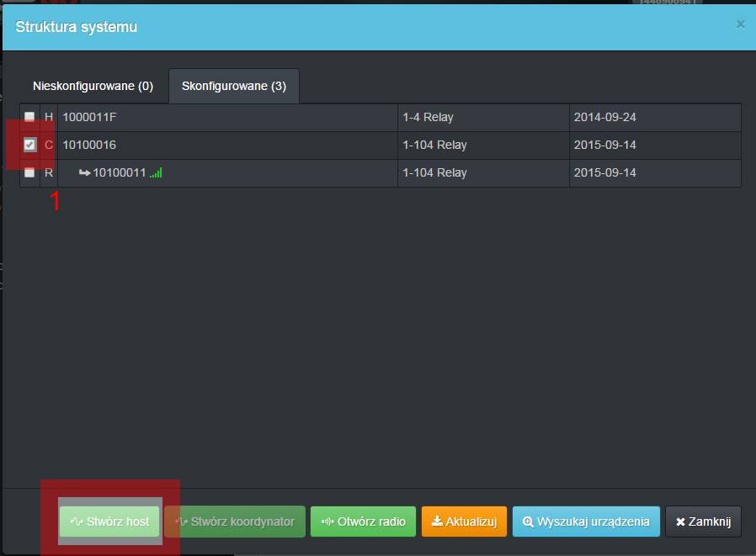Click the child arrow icon before 10100011
The image size is (756, 556).
tap(84, 173)
